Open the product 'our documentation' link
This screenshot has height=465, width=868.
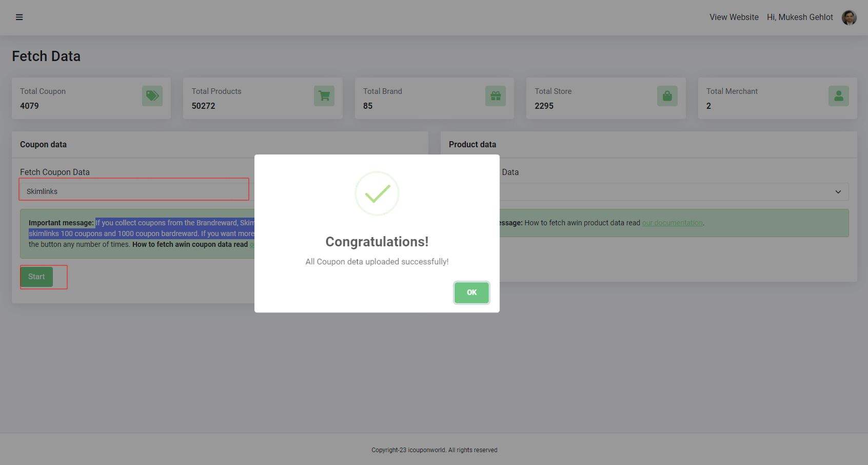tap(672, 223)
